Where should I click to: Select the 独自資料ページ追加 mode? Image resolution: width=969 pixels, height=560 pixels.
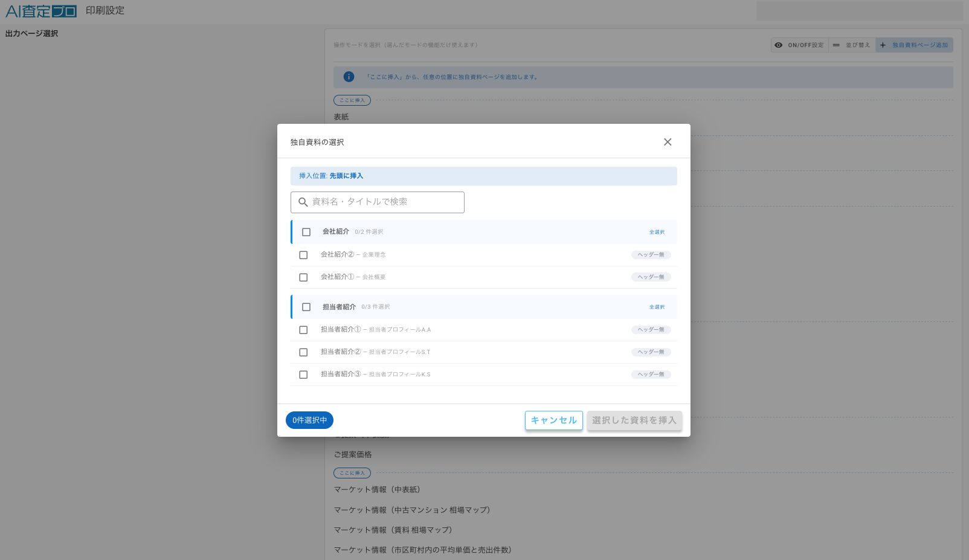tap(915, 45)
